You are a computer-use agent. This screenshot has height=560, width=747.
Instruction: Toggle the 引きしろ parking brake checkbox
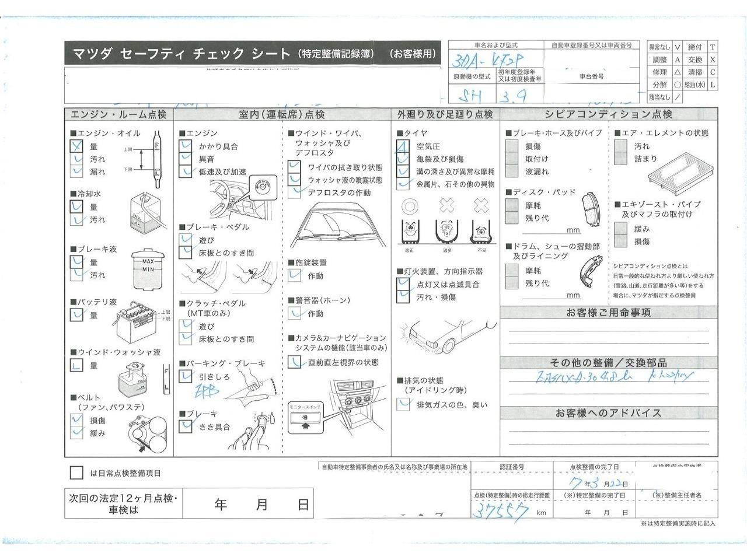coord(186,376)
